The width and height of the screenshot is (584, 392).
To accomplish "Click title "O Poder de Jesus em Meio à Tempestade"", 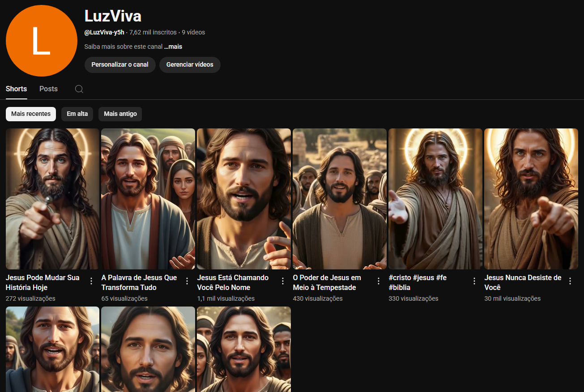I will point(327,282).
